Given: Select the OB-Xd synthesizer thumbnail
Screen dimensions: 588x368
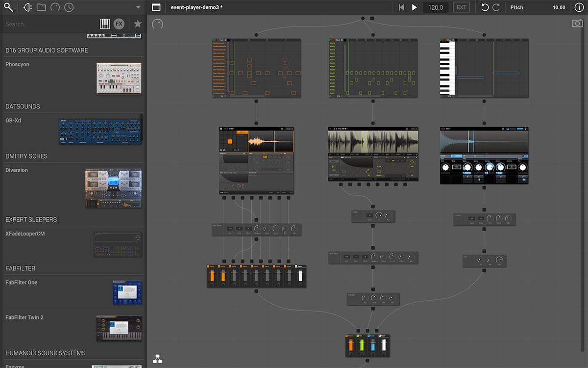Looking at the screenshot, I should 100,131.
